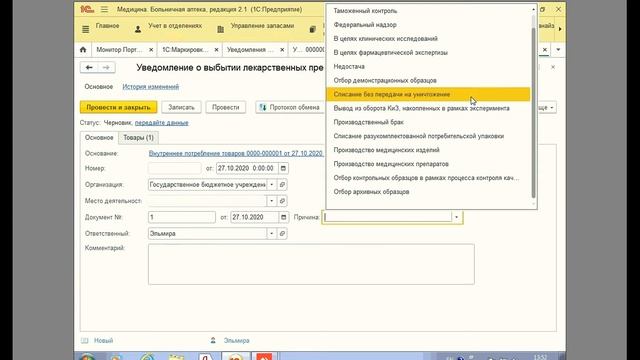The width and height of the screenshot is (640, 360).
Task: Click into the Комментарий text area
Action: tap(311, 264)
